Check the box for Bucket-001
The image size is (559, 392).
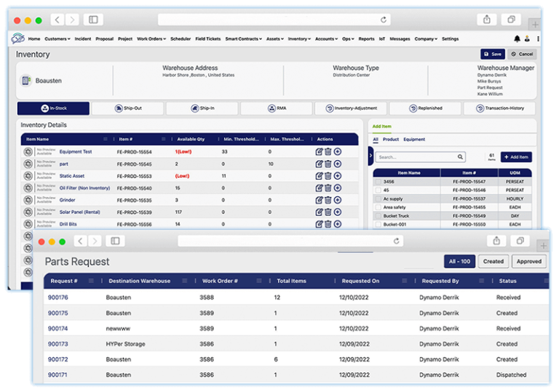tap(378, 225)
